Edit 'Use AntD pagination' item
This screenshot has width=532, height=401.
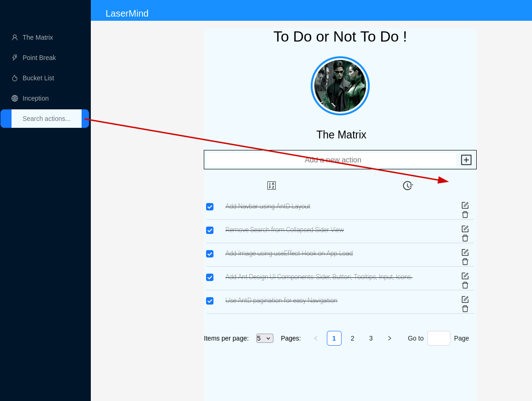tap(465, 299)
